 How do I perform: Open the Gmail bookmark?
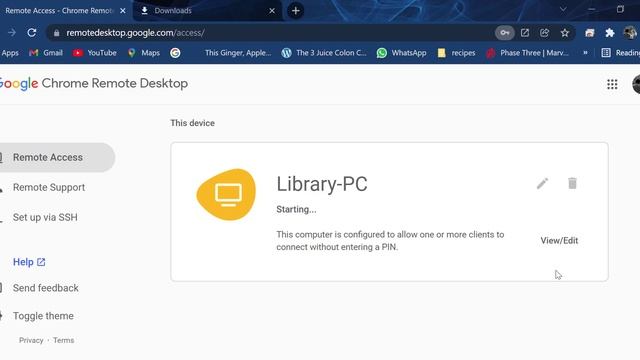[x=46, y=53]
